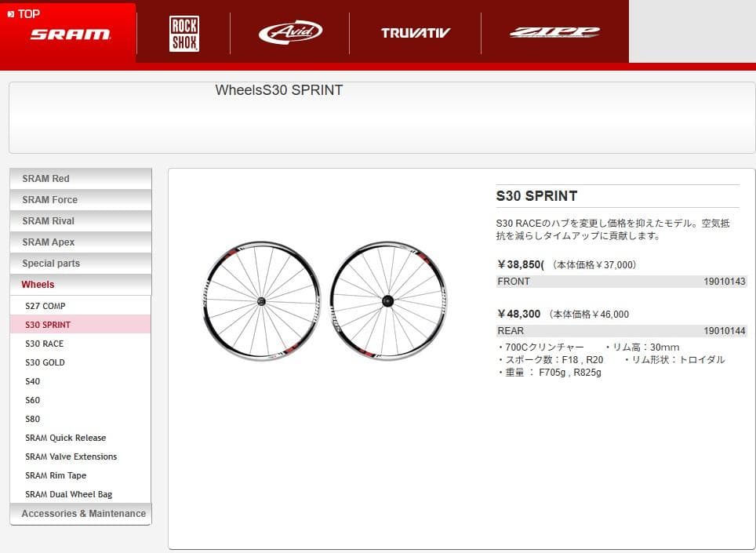
Task: Click the REAR part number 19010144
Action: (724, 331)
